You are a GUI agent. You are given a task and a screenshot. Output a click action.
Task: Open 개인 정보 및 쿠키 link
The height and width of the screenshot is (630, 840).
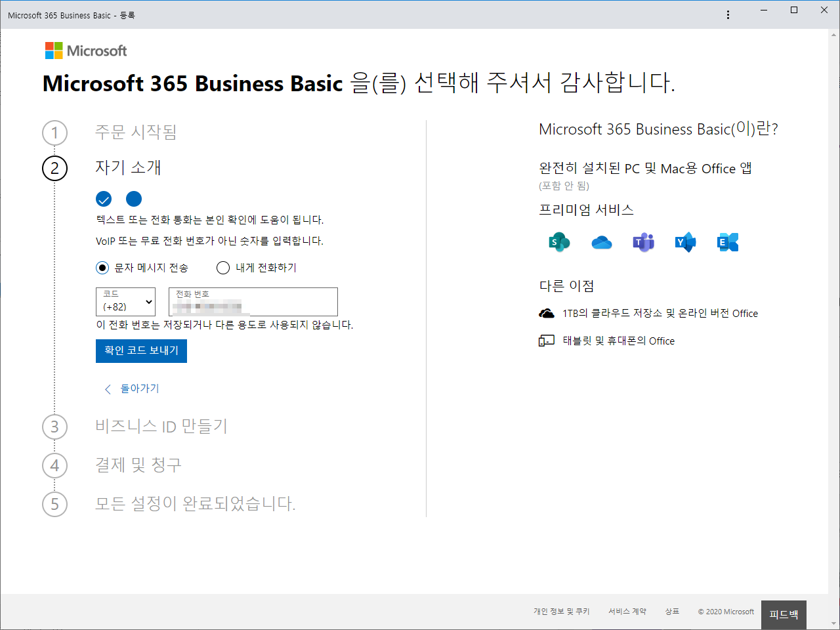pyautogui.click(x=562, y=611)
